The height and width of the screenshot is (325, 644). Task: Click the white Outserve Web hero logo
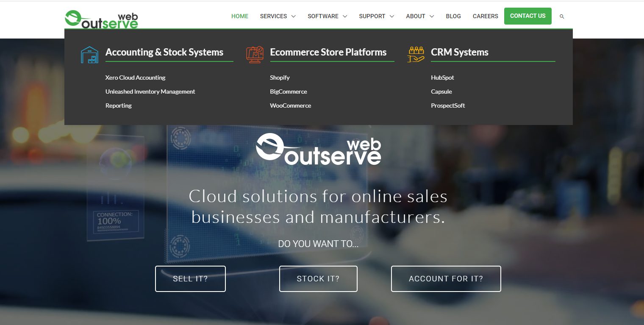pos(319,149)
